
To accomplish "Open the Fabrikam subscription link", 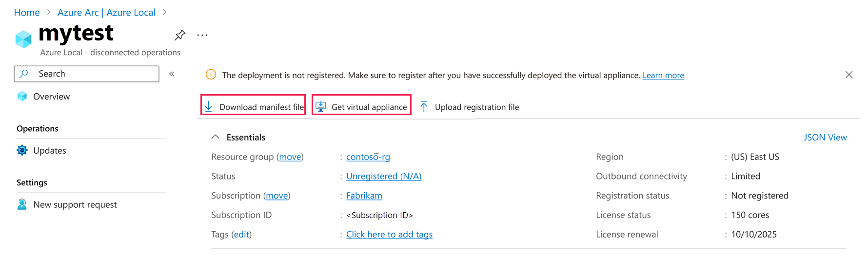I will 364,196.
